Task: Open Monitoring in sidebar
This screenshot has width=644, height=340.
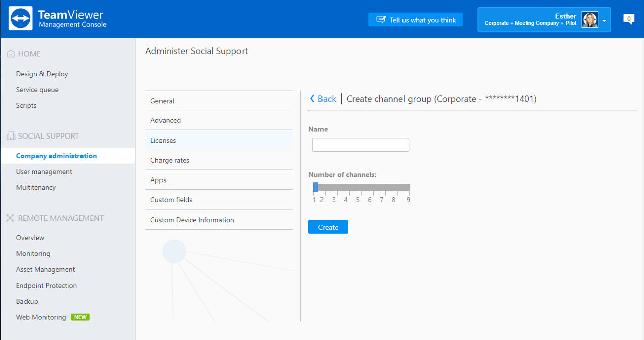Action: coord(33,253)
